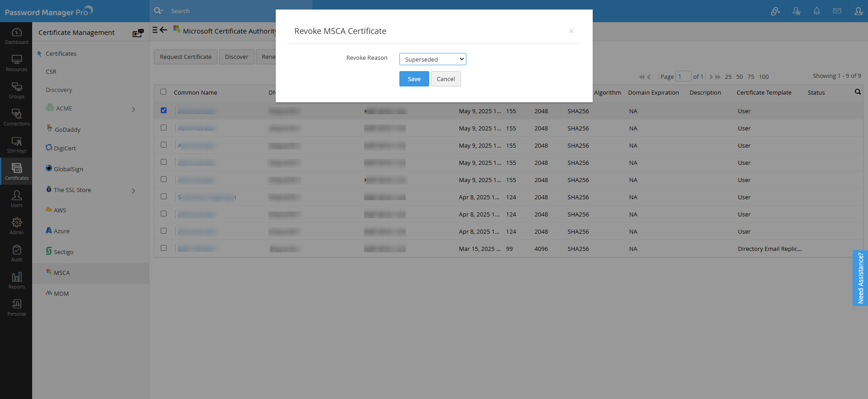The image size is (868, 399).
Task: Click the Discover button
Action: click(x=236, y=57)
